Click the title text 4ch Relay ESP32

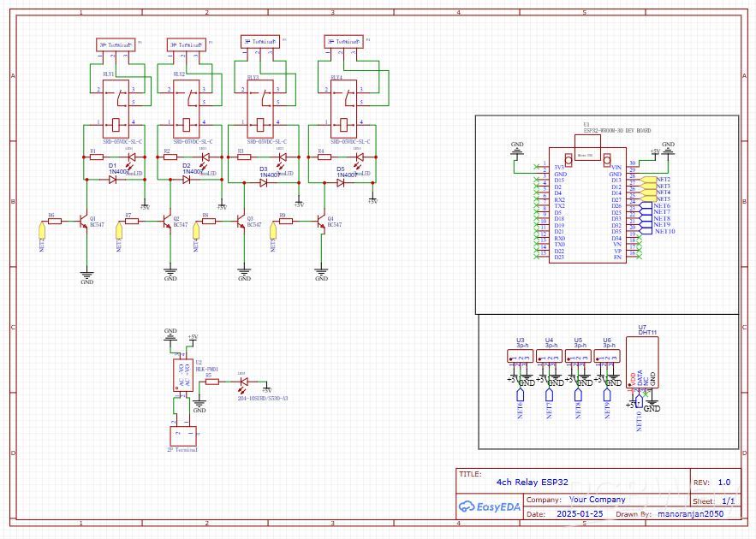tap(530, 482)
